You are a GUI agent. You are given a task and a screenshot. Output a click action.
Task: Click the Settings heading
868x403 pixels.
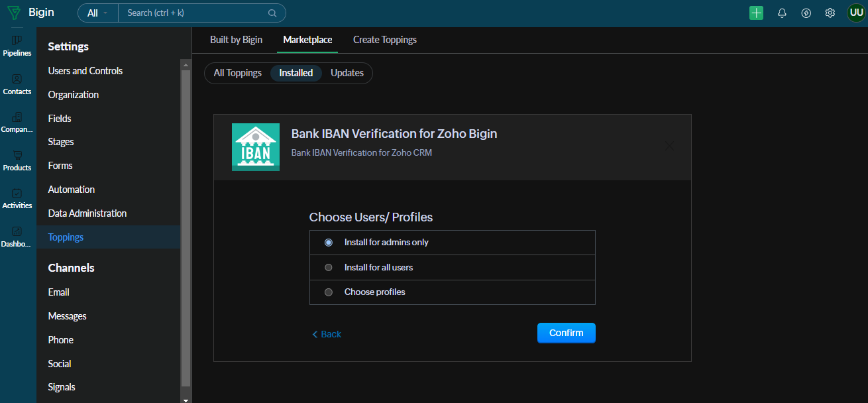point(68,46)
